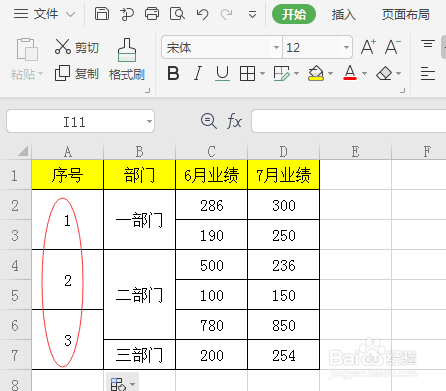Select column A header
The height and width of the screenshot is (391, 446).
(x=68, y=152)
